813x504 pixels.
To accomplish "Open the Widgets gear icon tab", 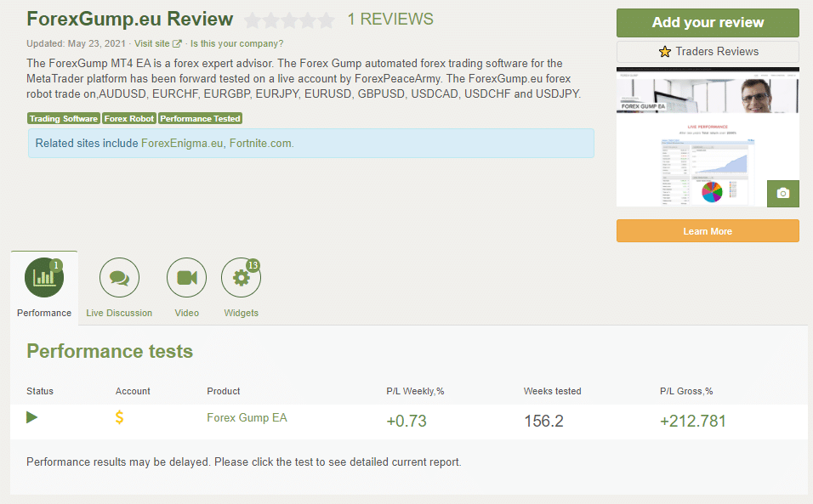I will (241, 278).
